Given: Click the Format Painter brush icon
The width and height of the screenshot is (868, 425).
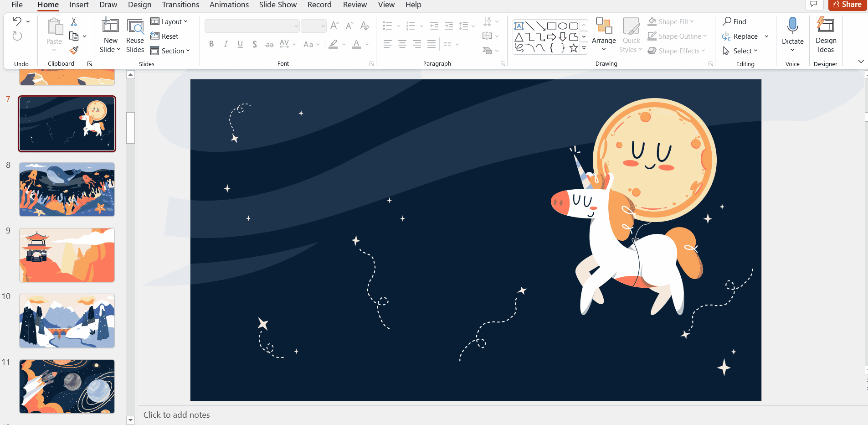Looking at the screenshot, I should [x=74, y=50].
